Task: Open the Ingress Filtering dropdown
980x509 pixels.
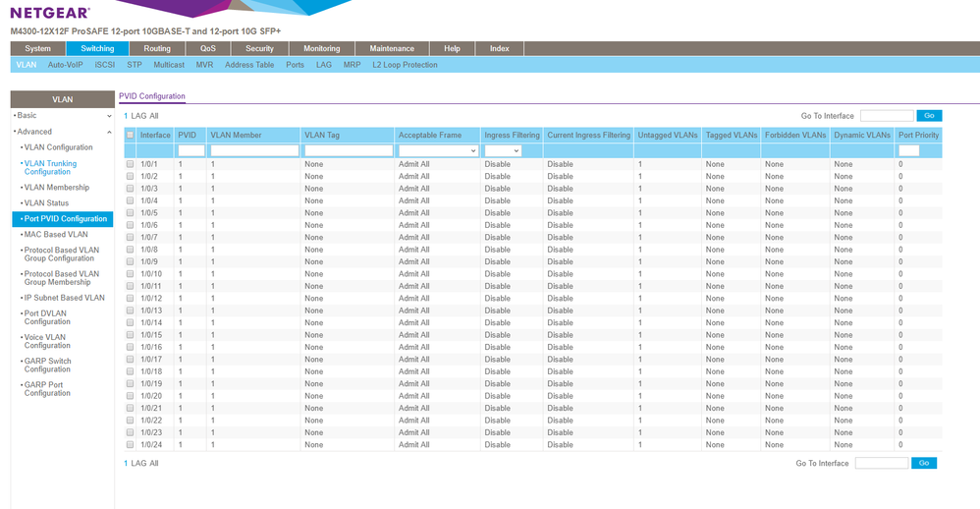Action: pos(503,150)
